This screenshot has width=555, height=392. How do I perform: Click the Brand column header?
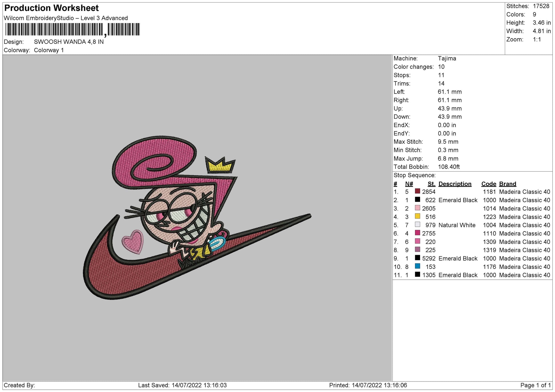click(x=507, y=184)
